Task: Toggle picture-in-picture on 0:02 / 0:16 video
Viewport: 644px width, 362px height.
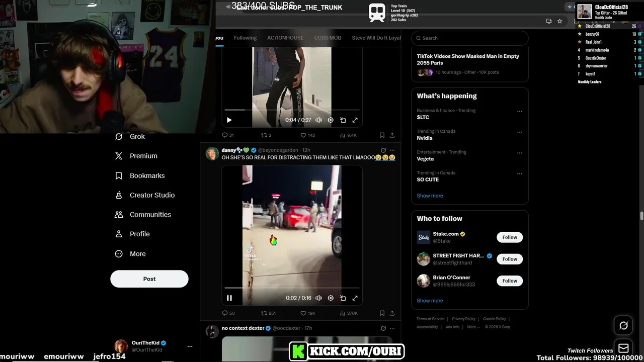Action: coord(343,298)
